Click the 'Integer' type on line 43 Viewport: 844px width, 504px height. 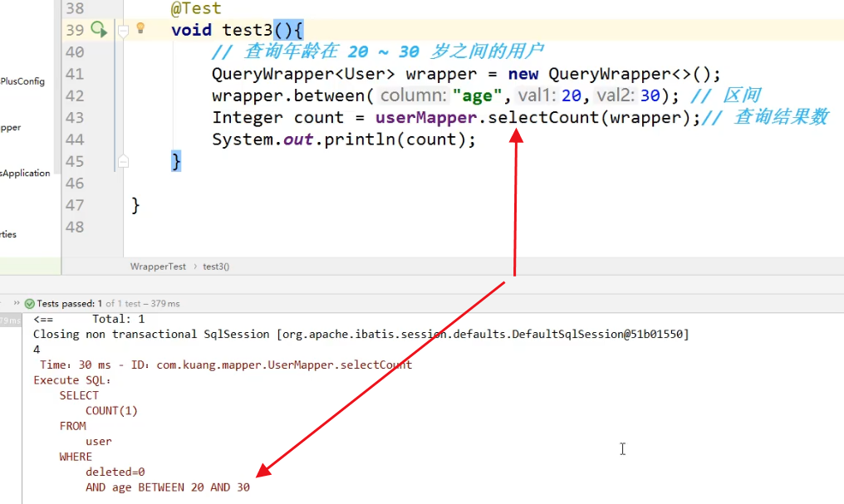coord(248,118)
